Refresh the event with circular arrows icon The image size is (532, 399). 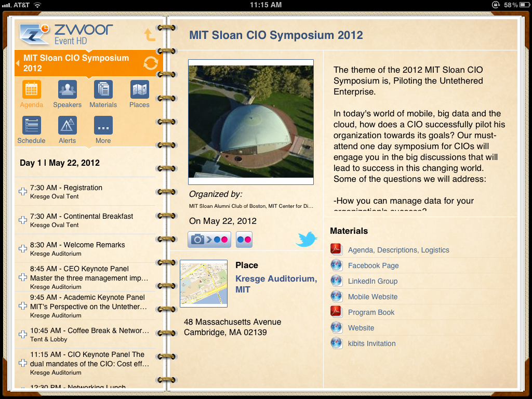151,63
